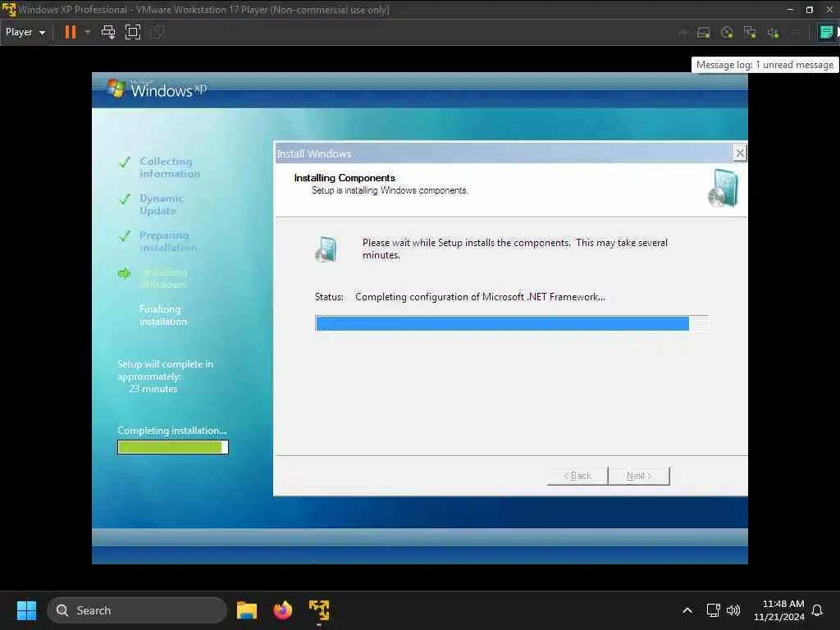Click the Finalizing installation step
The height and width of the screenshot is (630, 840).
[x=163, y=316]
